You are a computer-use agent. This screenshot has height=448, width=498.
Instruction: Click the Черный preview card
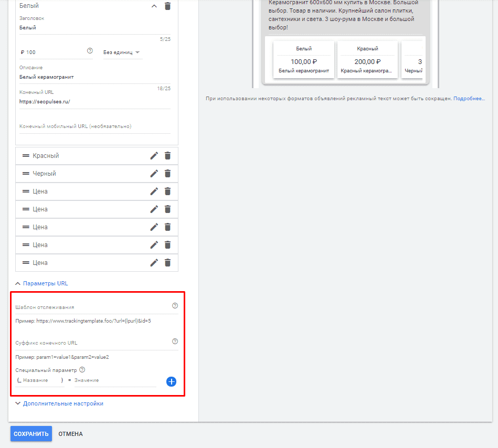coord(412,59)
